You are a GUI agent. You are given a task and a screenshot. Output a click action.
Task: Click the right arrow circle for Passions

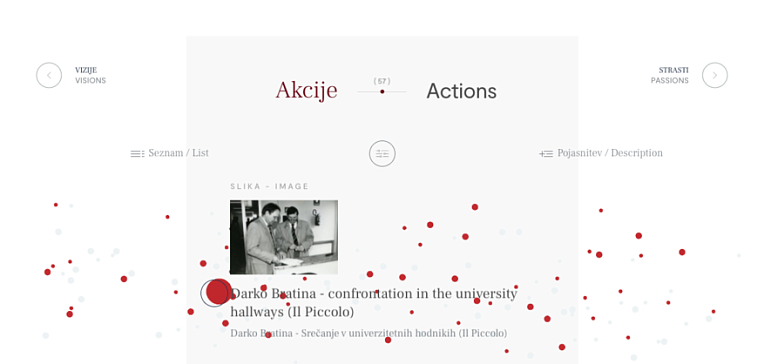click(x=714, y=76)
